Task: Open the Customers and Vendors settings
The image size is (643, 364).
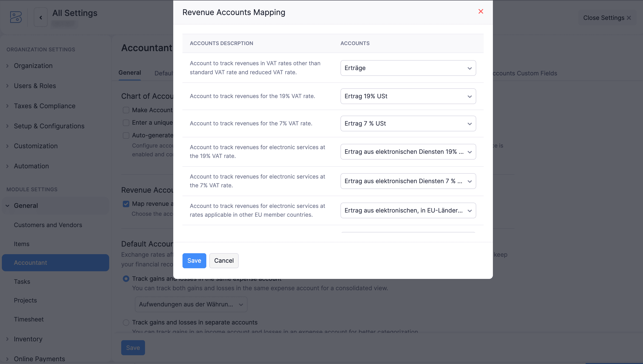Action: coord(48,225)
